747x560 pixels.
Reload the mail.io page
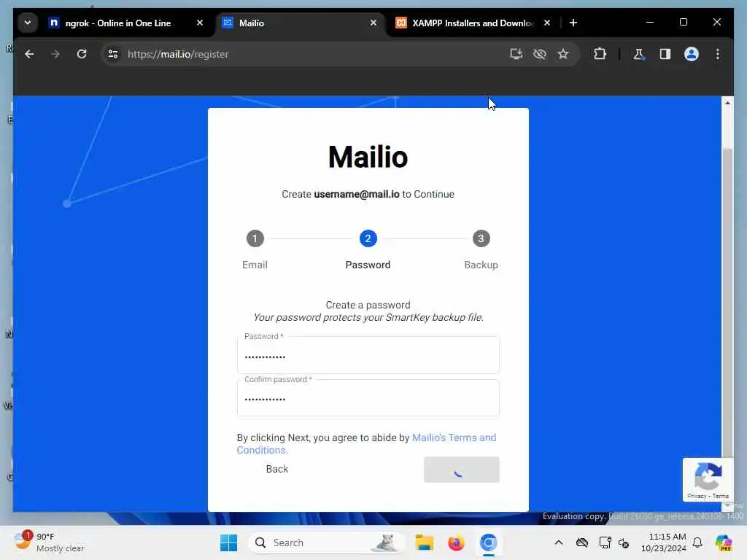(x=82, y=54)
